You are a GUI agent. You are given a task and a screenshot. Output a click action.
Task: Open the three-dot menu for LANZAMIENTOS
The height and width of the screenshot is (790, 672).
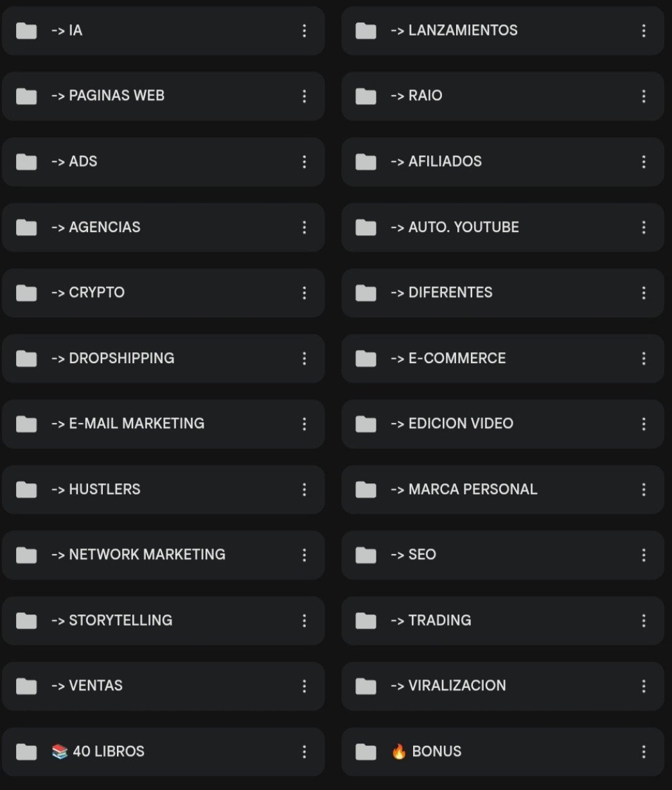pyautogui.click(x=644, y=31)
